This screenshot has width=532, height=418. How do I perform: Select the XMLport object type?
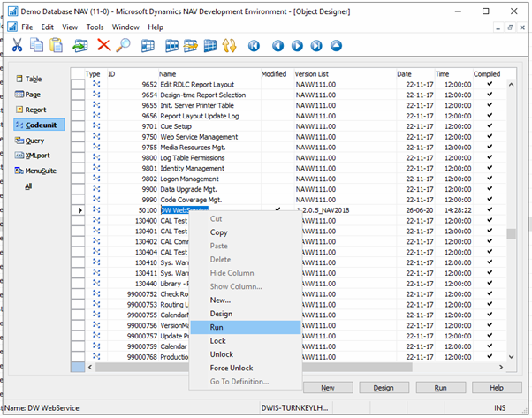pyautogui.click(x=37, y=156)
